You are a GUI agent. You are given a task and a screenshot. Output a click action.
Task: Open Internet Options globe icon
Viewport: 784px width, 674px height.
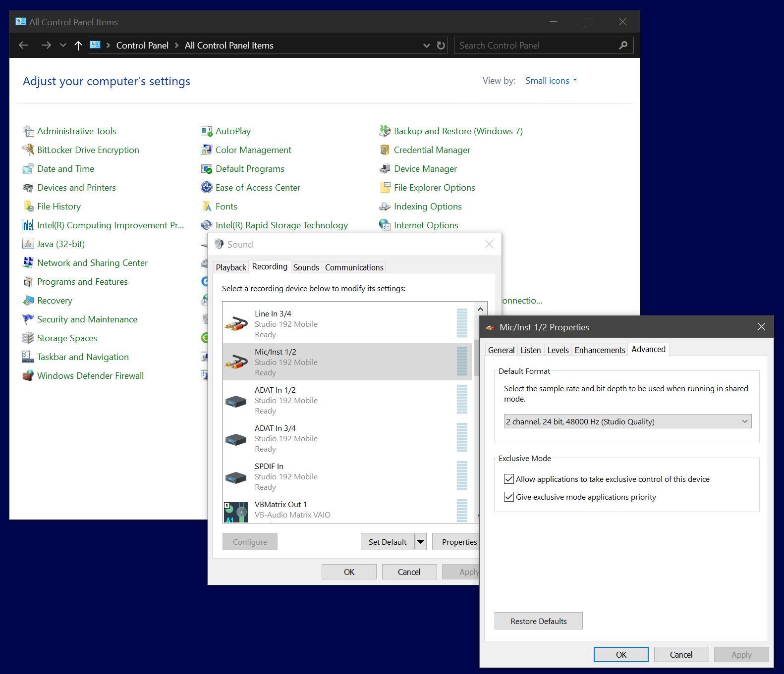385,225
